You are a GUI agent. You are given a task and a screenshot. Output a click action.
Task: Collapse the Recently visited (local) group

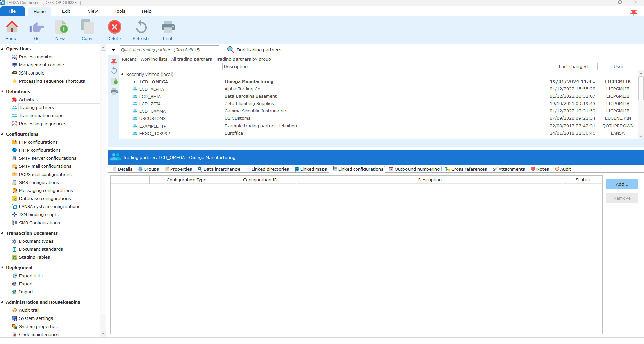click(123, 74)
